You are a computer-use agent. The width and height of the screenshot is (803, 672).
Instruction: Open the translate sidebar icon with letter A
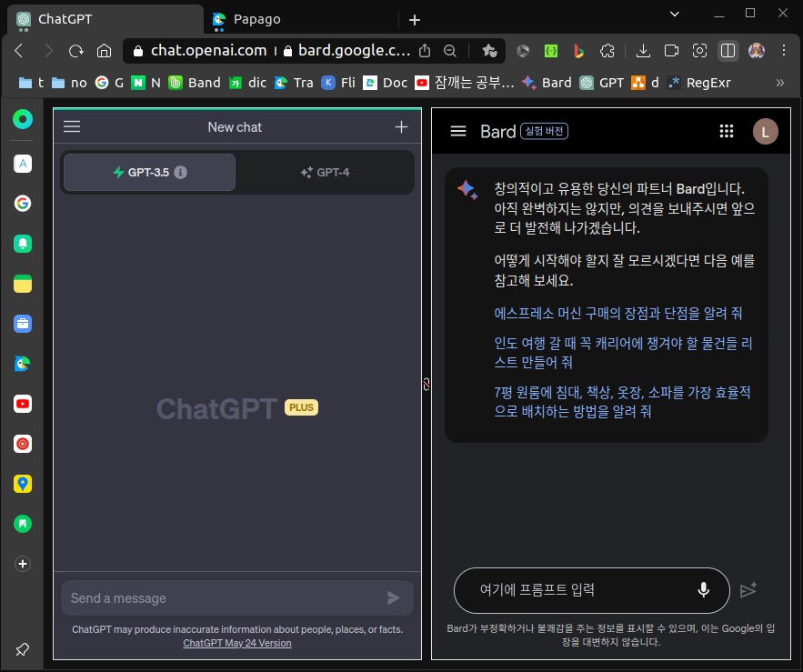click(23, 164)
